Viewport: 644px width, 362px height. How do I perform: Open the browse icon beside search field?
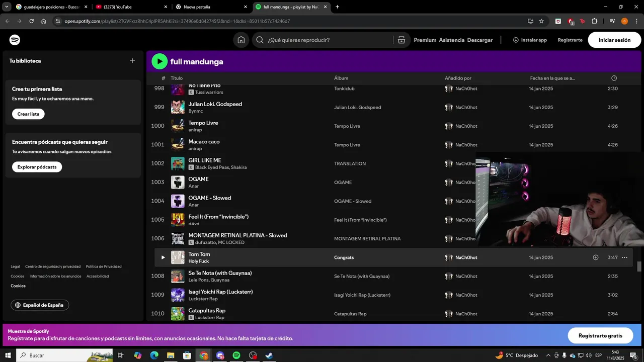coord(401,40)
